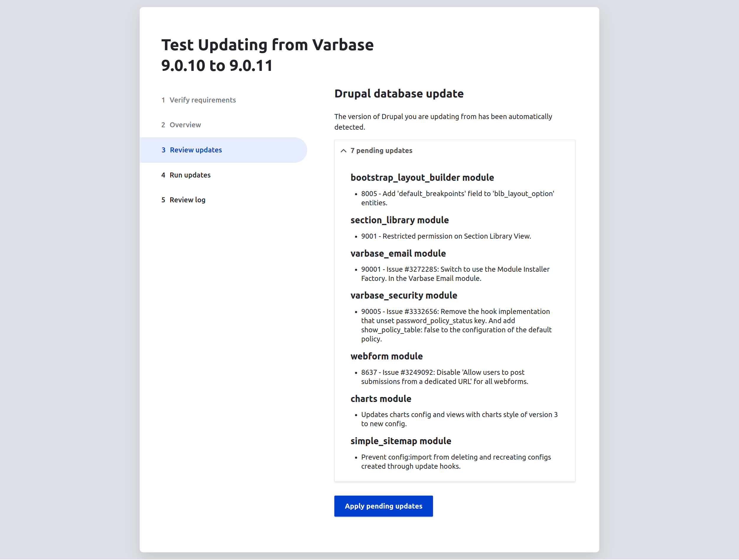This screenshot has height=560, width=739.
Task: Select the "Verify requirements" step
Action: point(202,100)
